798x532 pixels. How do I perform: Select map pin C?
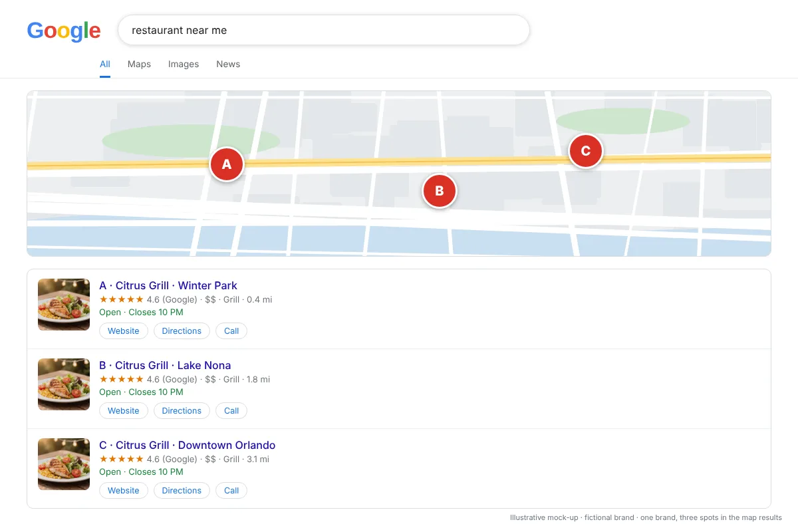coord(586,151)
